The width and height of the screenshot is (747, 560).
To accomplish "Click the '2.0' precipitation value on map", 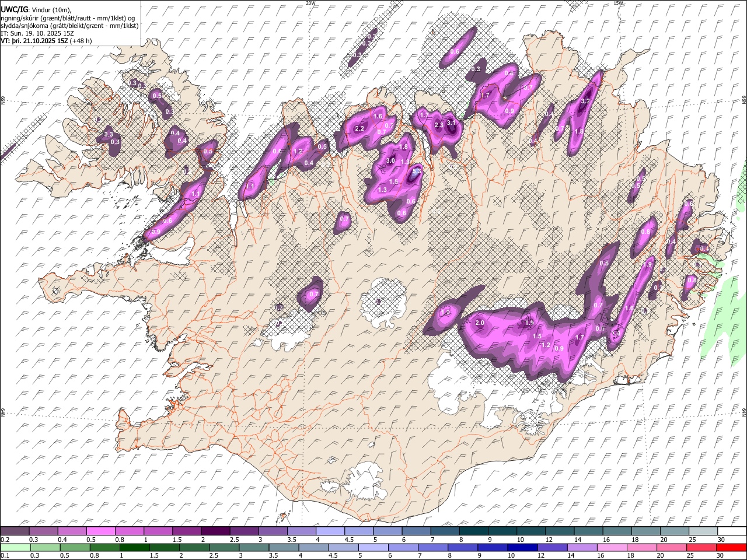I will point(480,323).
